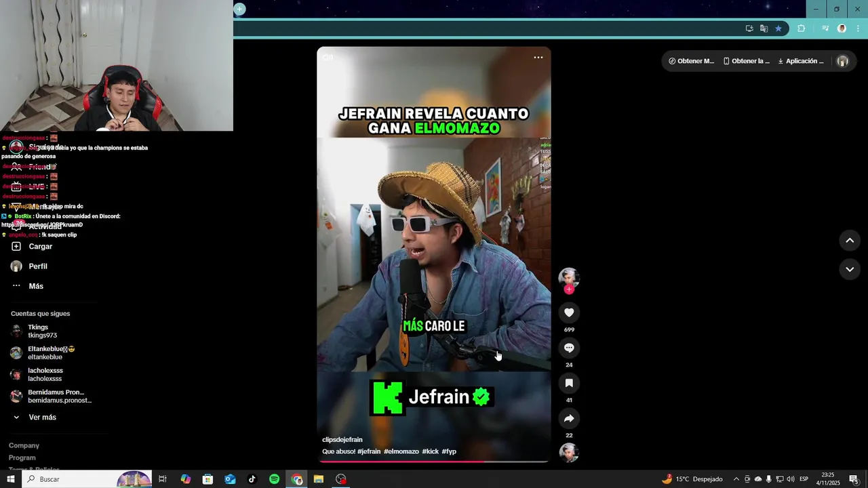Open the tray Meet Now camera icon
Viewport: 868px width, 488px height.
pyautogui.click(x=747, y=479)
